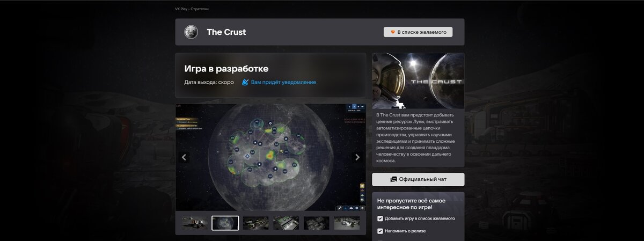
Task: Click the notification bell icon beside release date
Action: 245,82
